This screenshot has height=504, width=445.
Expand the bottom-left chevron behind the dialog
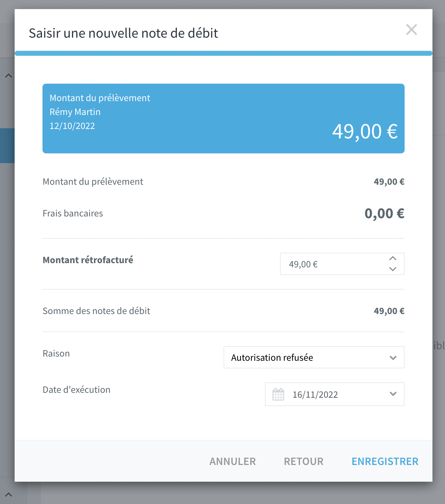click(8, 495)
